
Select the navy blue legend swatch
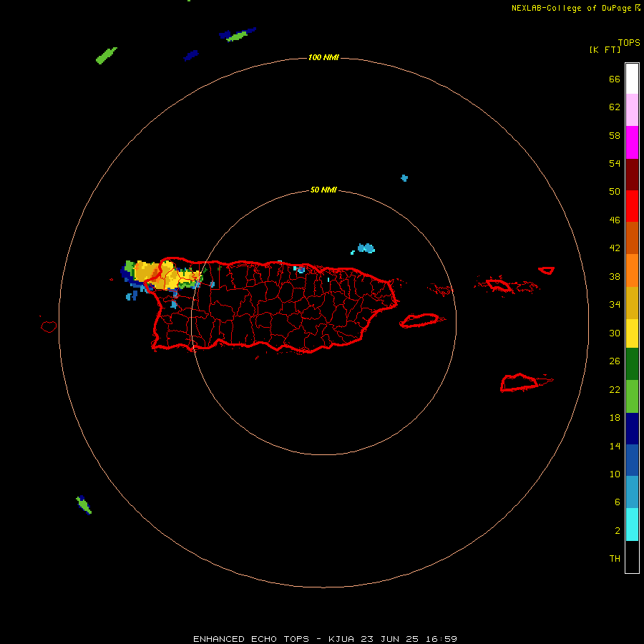[632, 429]
